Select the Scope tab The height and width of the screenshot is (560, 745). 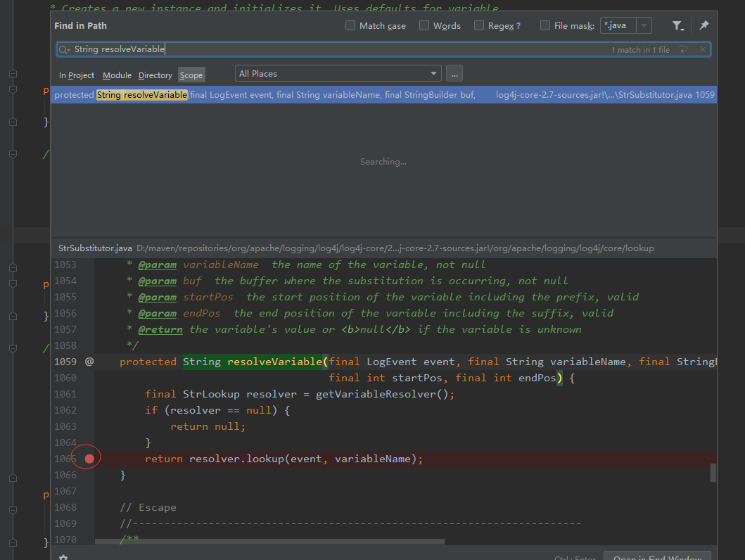(191, 75)
